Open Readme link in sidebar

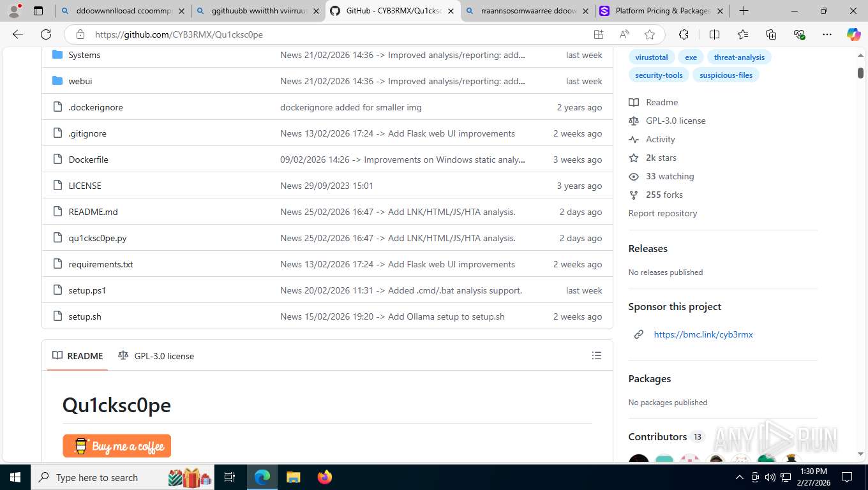[654, 102]
